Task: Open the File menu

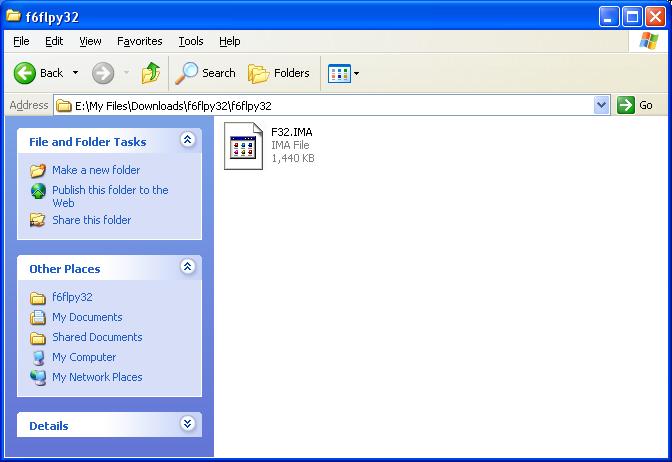Action: click(x=21, y=41)
